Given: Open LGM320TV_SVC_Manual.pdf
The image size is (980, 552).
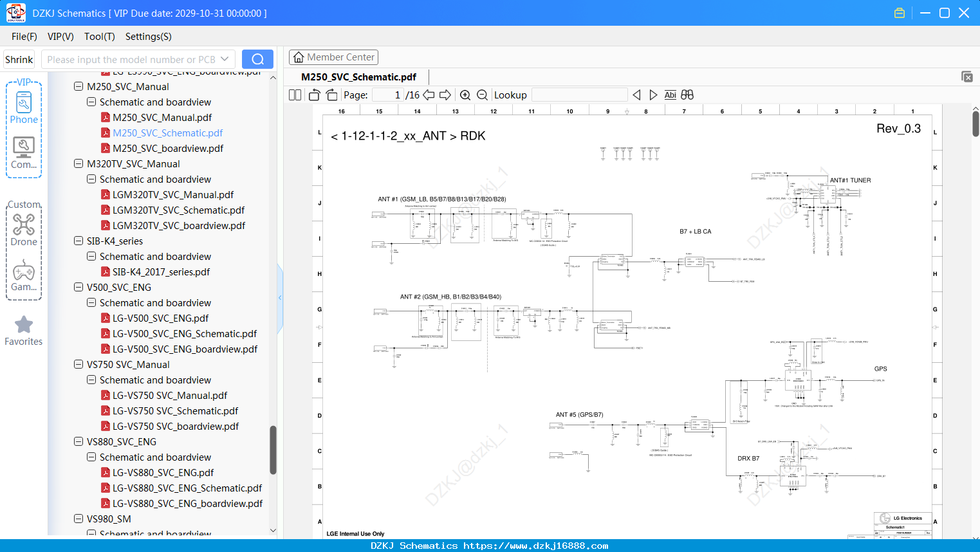Looking at the screenshot, I should [173, 194].
